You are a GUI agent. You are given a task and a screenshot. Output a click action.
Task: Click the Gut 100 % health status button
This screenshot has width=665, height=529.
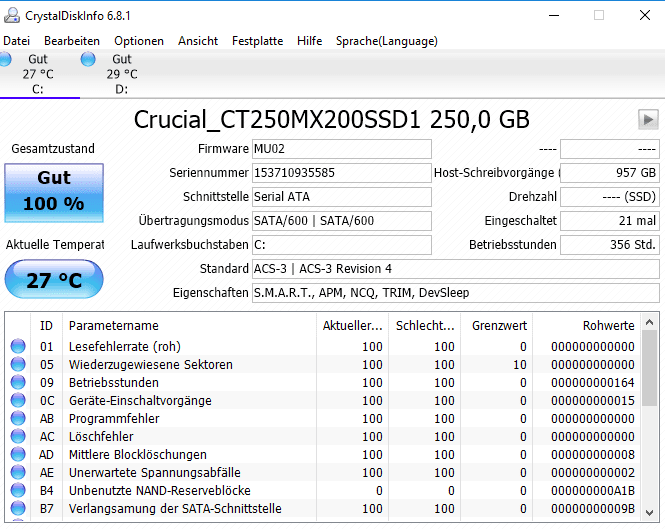tap(54, 193)
